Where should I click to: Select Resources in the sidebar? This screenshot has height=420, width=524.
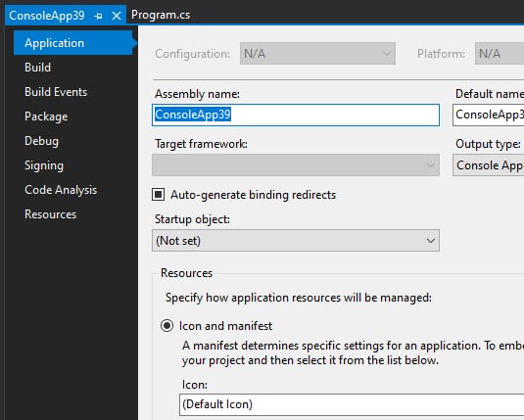coord(51,214)
